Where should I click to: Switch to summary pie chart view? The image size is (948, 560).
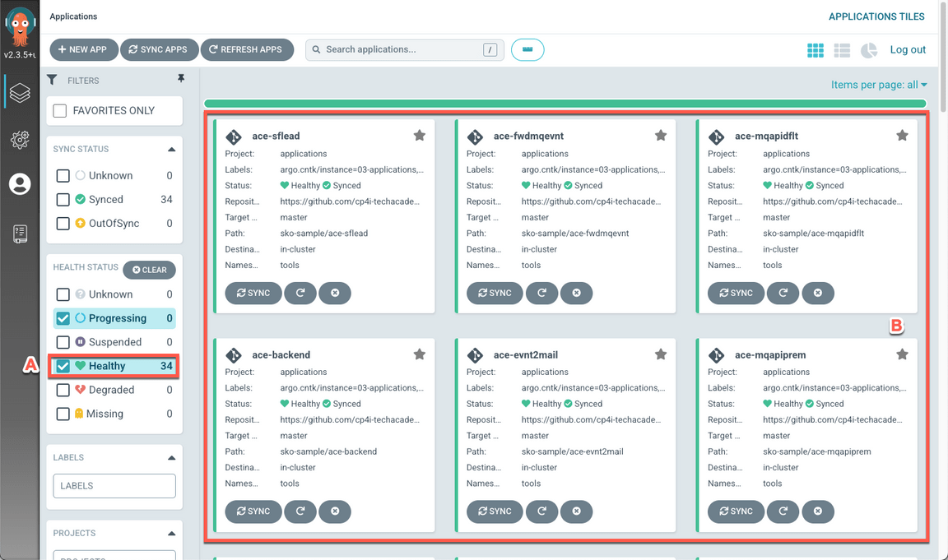pyautogui.click(x=869, y=50)
